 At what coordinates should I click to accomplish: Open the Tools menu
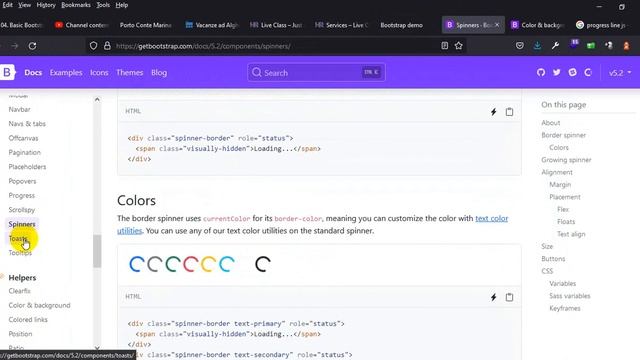[103, 5]
